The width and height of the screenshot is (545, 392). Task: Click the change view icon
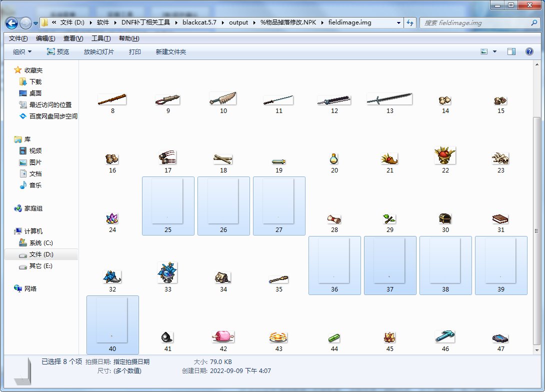point(484,52)
